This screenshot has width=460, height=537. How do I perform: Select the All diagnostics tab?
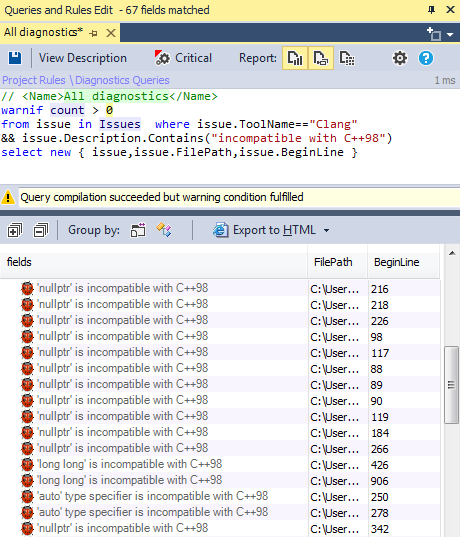pos(43,32)
